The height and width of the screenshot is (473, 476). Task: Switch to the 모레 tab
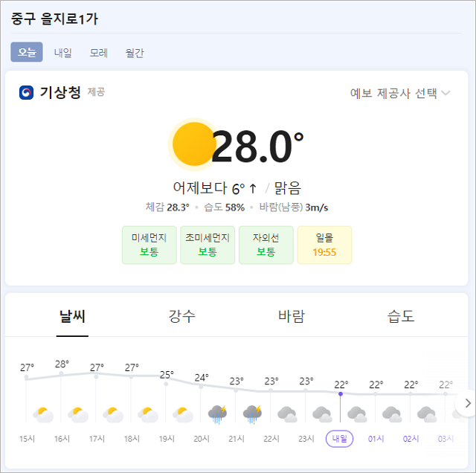[x=99, y=53]
